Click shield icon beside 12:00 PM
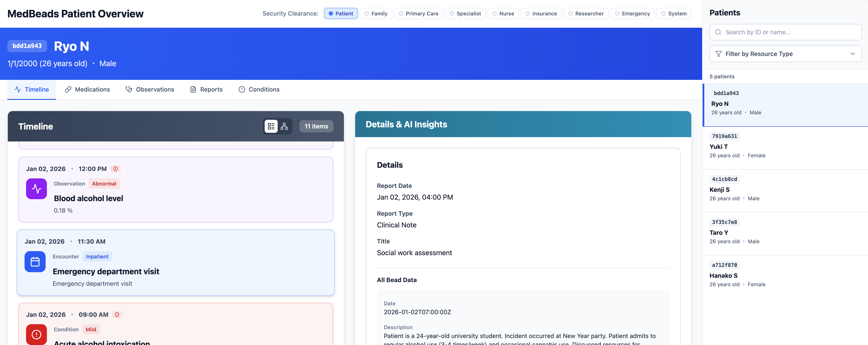Viewport: 868px width, 345px height. tap(116, 169)
